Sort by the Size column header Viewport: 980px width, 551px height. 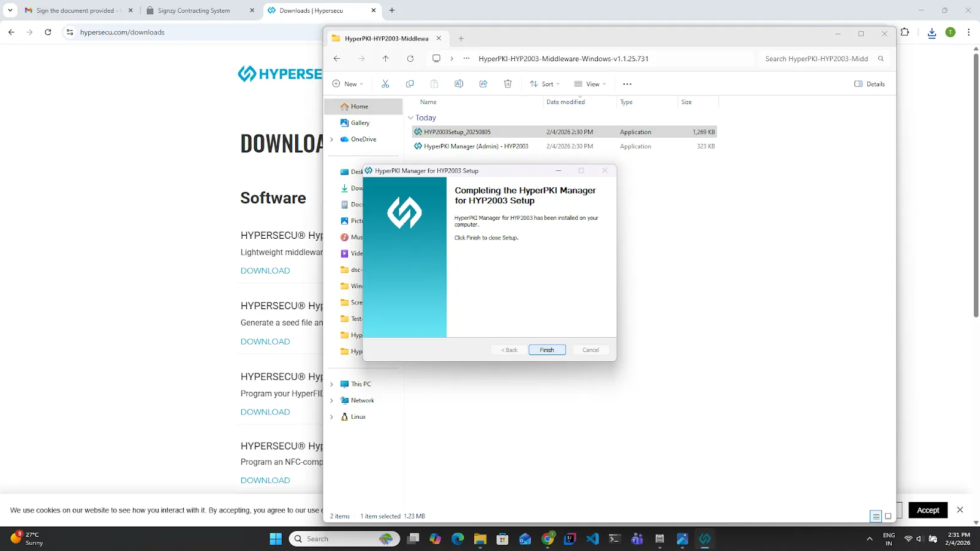point(687,102)
